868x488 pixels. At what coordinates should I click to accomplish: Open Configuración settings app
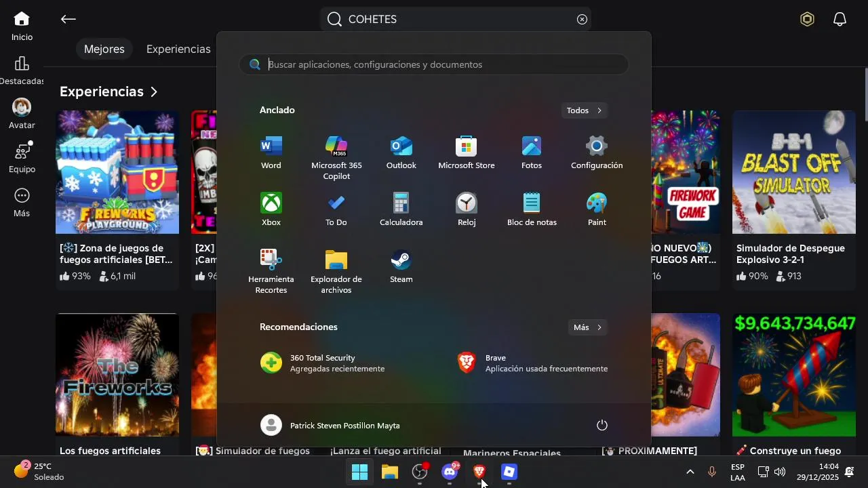pyautogui.click(x=597, y=153)
